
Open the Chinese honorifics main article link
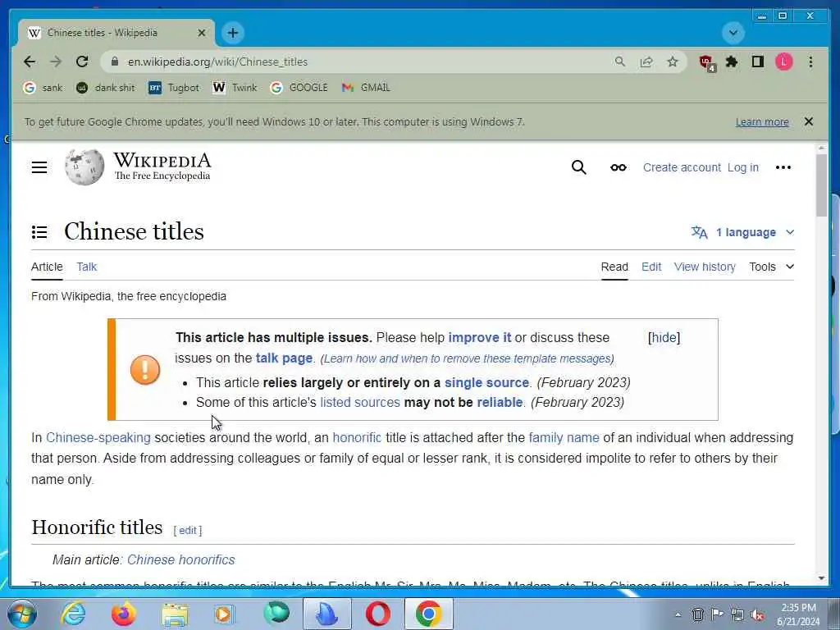[181, 559]
